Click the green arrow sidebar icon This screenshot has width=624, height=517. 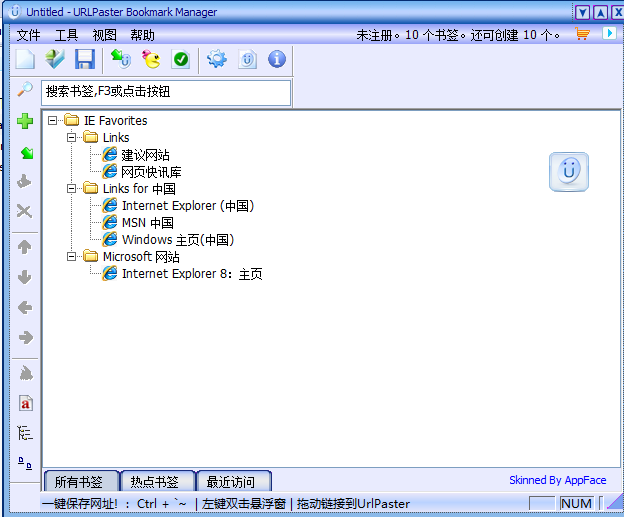tap(26, 152)
